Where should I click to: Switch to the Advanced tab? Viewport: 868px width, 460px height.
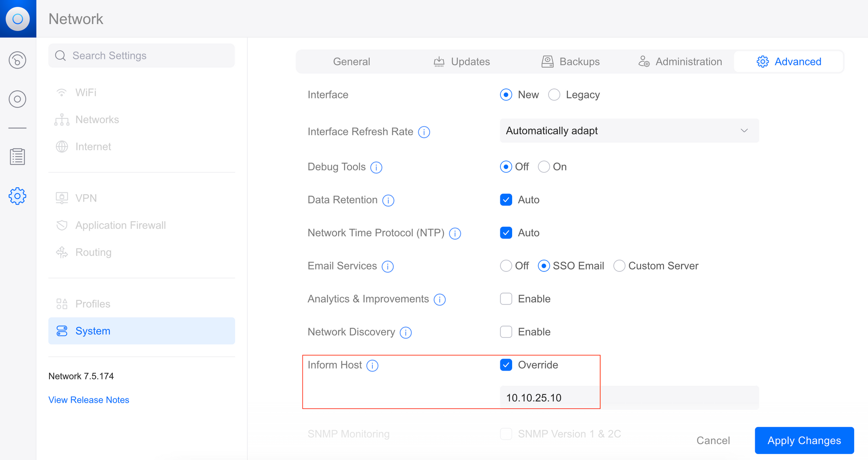[x=789, y=62]
